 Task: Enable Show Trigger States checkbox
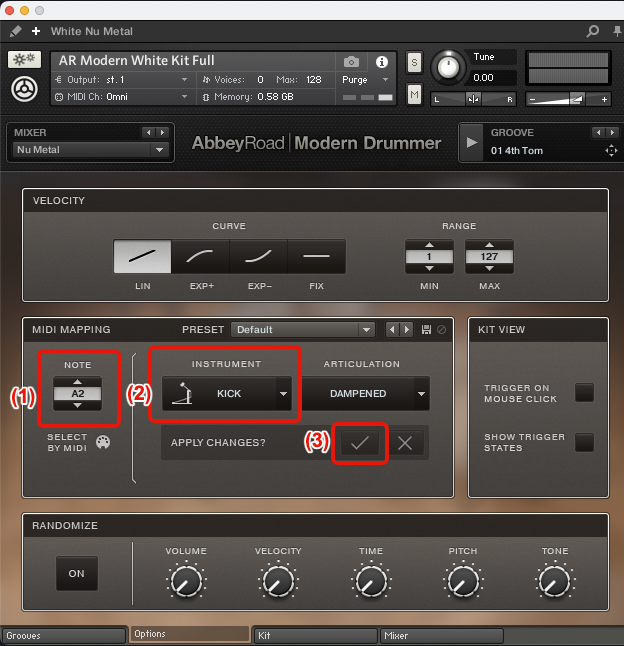point(584,442)
